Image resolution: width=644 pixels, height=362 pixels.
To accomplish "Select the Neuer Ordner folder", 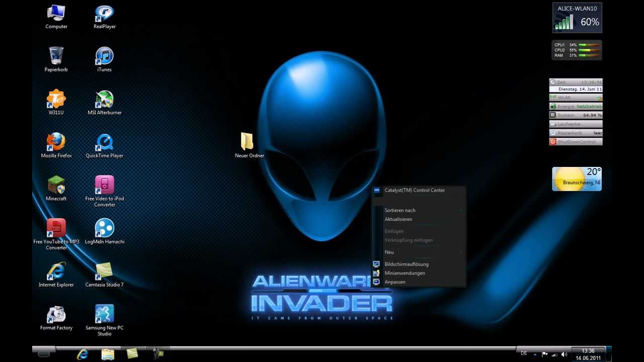I will pos(250,146).
